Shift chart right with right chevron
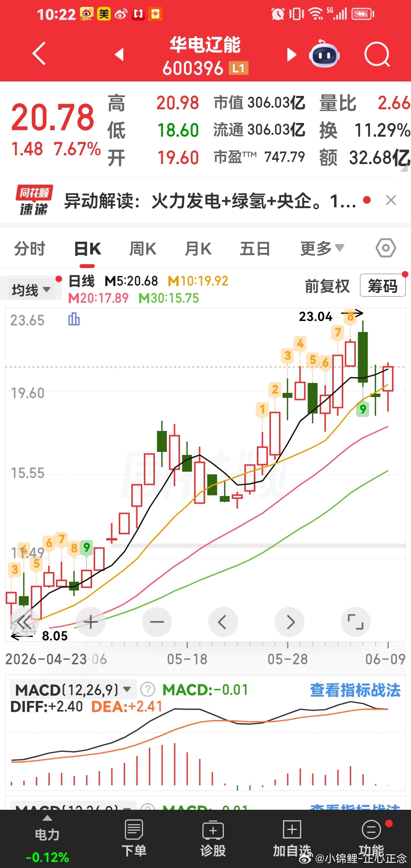 pyautogui.click(x=289, y=622)
